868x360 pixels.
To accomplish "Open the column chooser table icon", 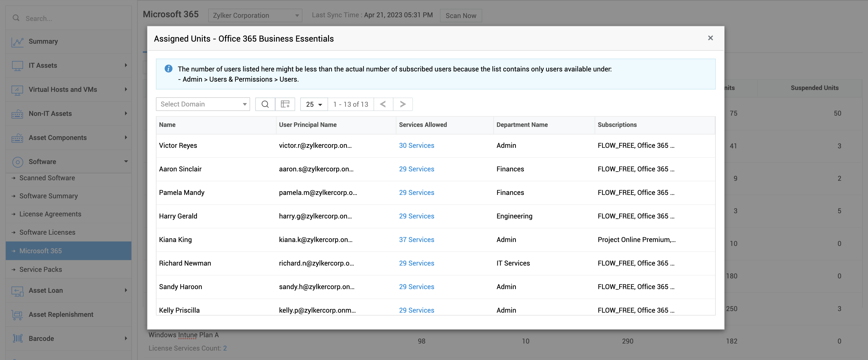I will (x=285, y=104).
